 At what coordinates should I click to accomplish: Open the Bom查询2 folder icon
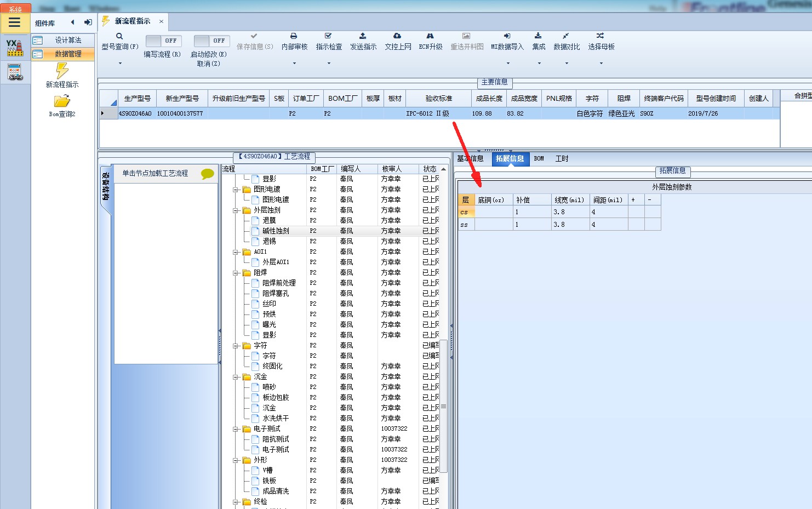click(62, 101)
